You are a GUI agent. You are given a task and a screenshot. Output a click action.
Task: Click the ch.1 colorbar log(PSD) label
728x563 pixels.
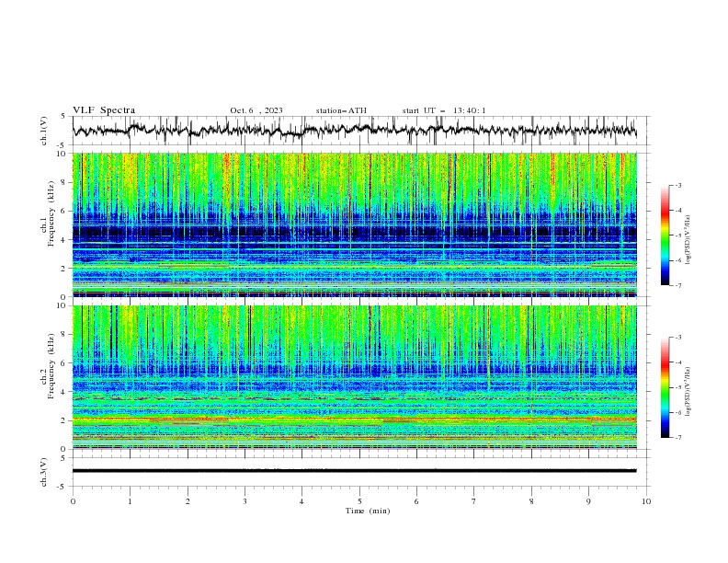click(x=688, y=240)
